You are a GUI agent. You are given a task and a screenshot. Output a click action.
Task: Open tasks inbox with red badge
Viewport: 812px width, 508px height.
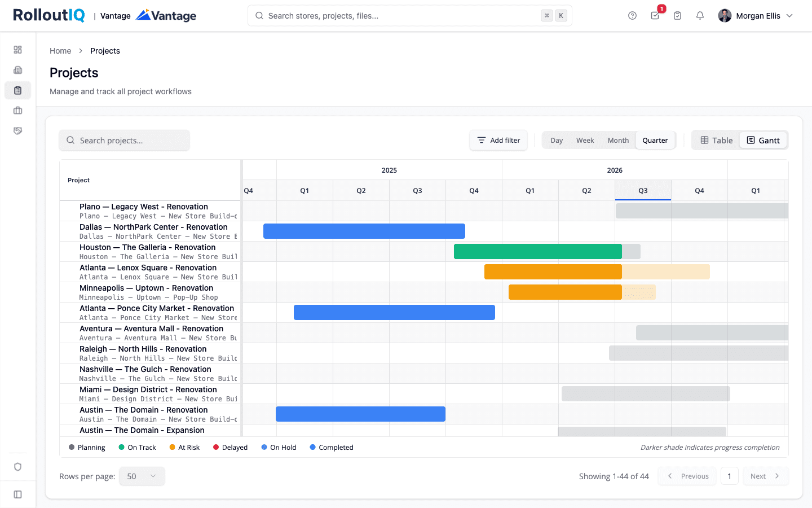click(x=655, y=16)
